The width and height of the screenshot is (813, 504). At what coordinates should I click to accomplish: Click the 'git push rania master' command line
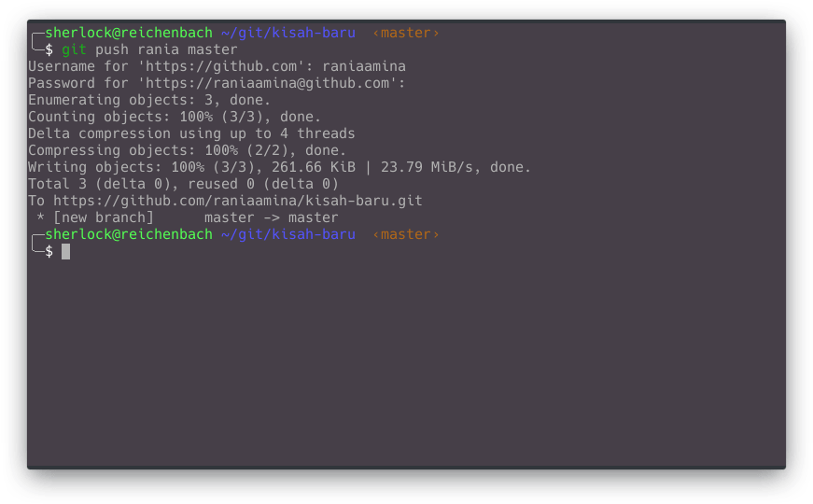149,49
